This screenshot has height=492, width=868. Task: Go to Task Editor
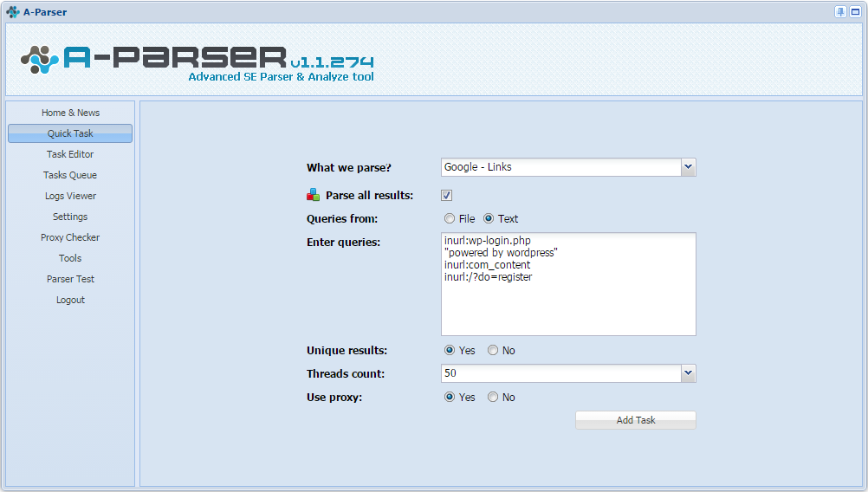point(70,154)
